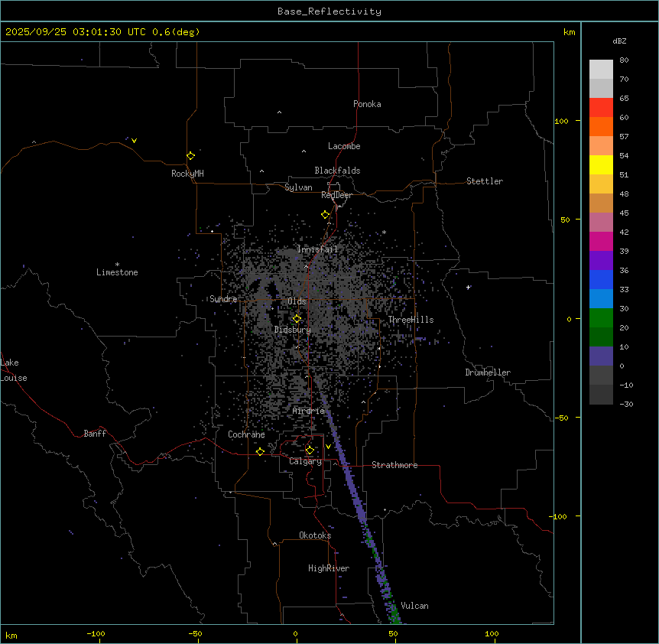Click the white plus marker east of ThreeHills
The image size is (659, 644).
[468, 287]
